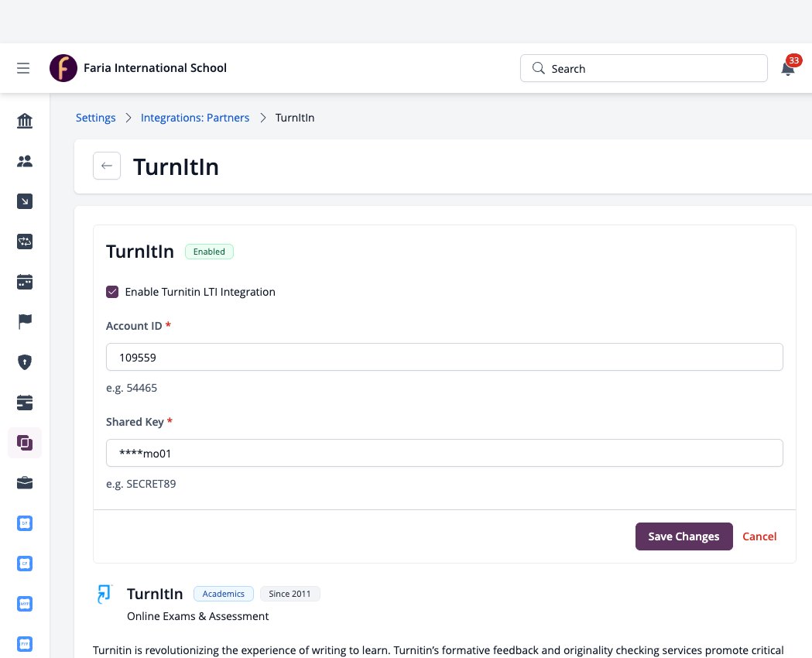This screenshot has width=812, height=658.
Task: Focus the Search input field
Action: 644,68
